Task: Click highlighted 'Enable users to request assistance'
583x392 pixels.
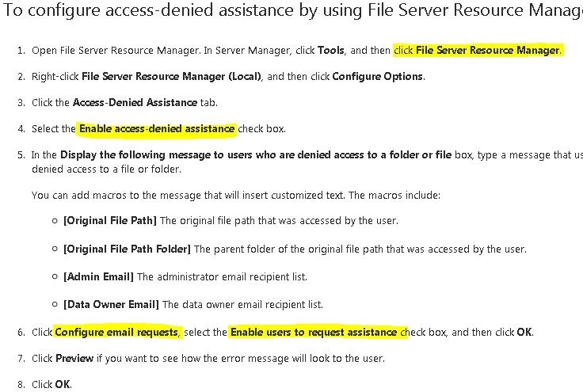Action: coord(314,332)
